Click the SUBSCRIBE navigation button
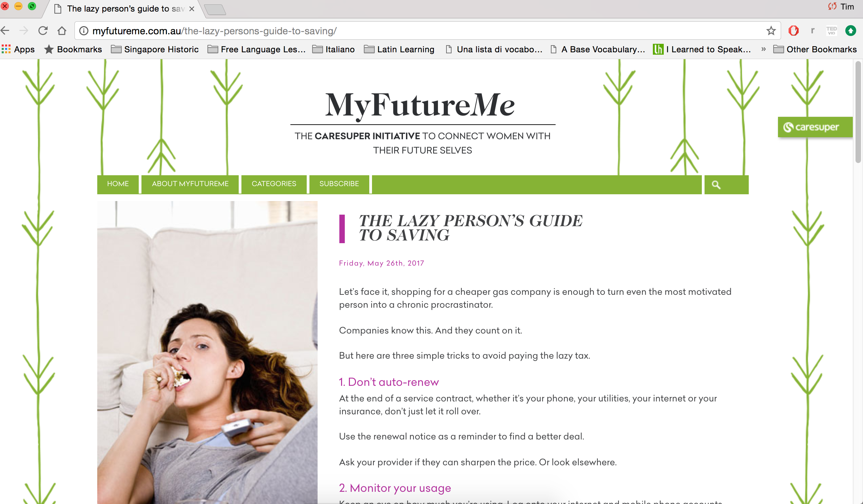Image resolution: width=863 pixels, height=504 pixels. 339,184
